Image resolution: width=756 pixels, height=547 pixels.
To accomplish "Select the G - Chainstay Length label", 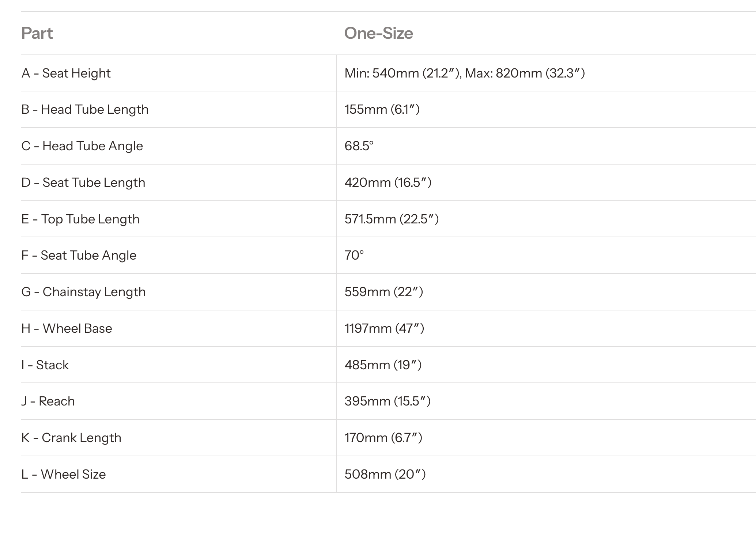I will tap(83, 292).
